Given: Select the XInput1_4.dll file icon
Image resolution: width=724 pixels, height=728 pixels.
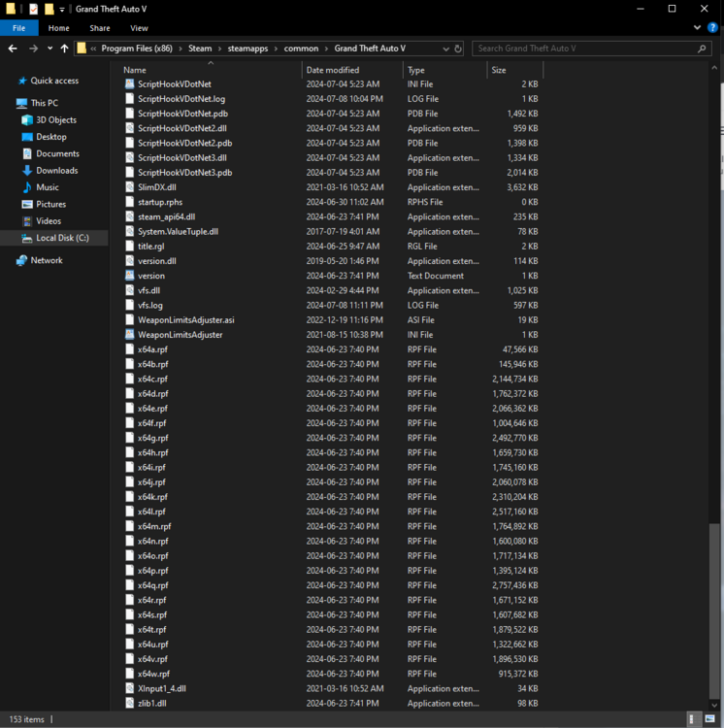Looking at the screenshot, I should click(x=129, y=688).
